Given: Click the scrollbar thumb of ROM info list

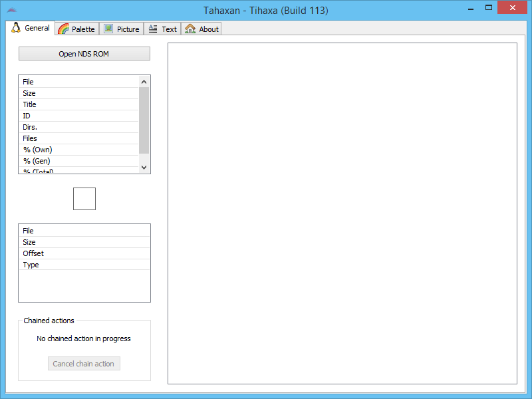Looking at the screenshot, I should click(x=144, y=120).
